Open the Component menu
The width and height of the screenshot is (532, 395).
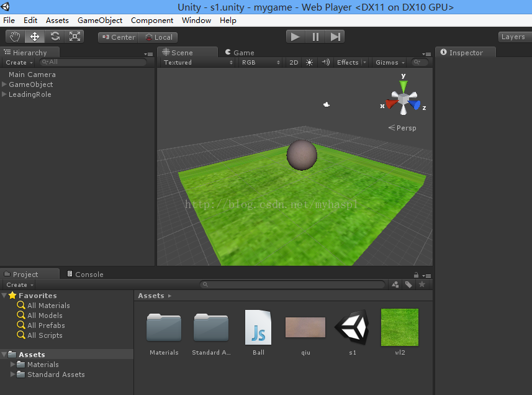[x=152, y=20]
